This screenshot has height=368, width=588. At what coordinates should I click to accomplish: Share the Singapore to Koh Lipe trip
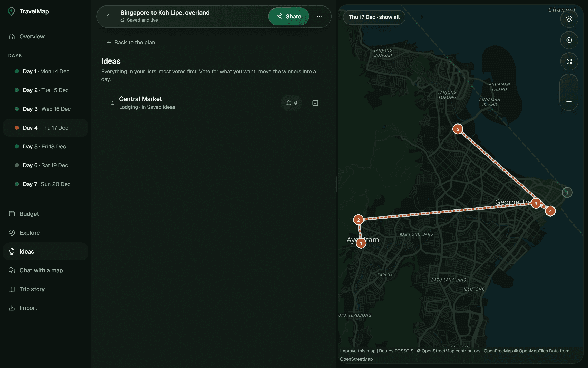[x=289, y=16]
